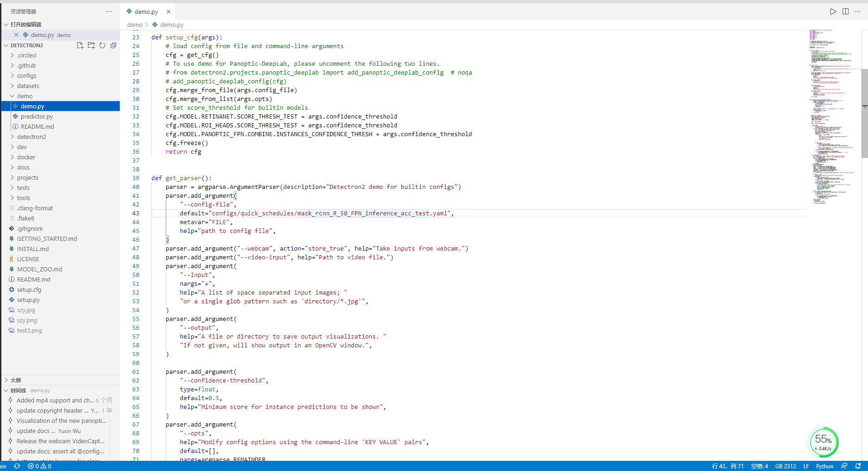Viewport: 868px width, 471px height.
Task: Refresh the explorer file tree
Action: pos(102,45)
